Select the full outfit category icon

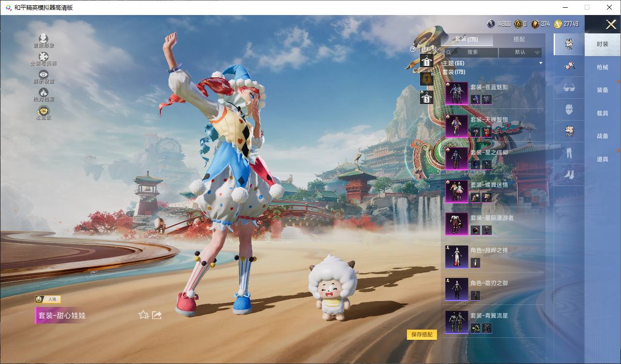tap(569, 44)
